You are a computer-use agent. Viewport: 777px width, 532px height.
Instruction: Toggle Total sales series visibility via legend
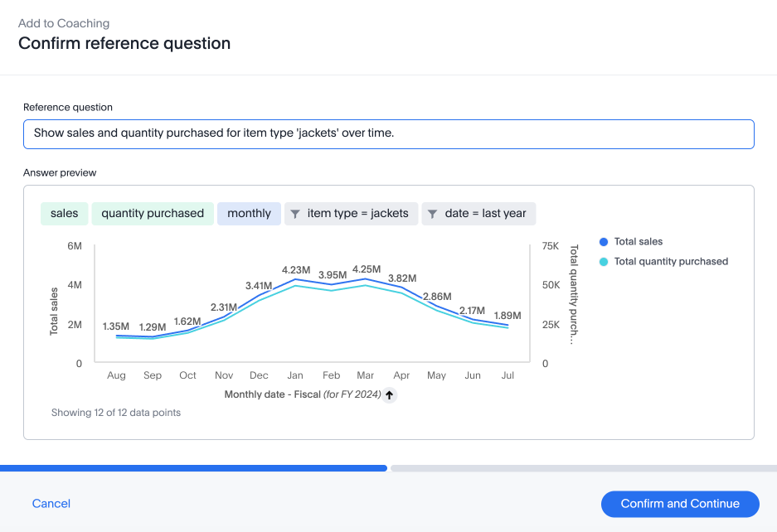point(638,241)
